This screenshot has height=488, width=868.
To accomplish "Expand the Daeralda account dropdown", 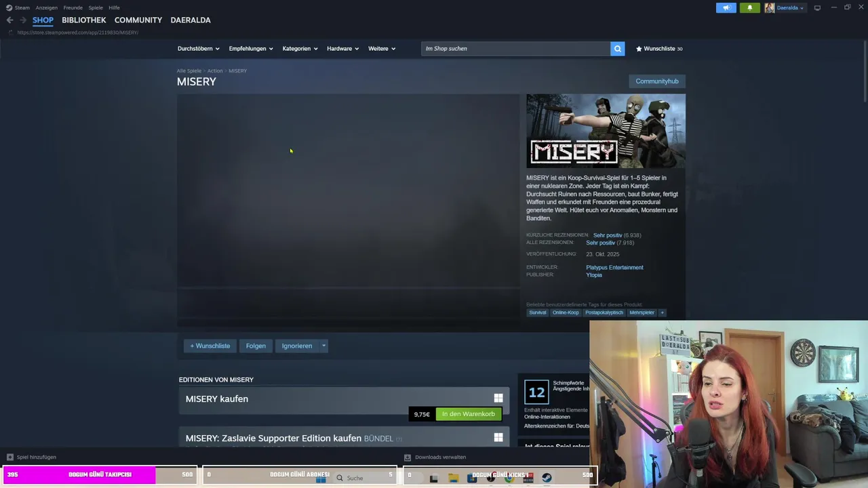I will click(x=790, y=8).
